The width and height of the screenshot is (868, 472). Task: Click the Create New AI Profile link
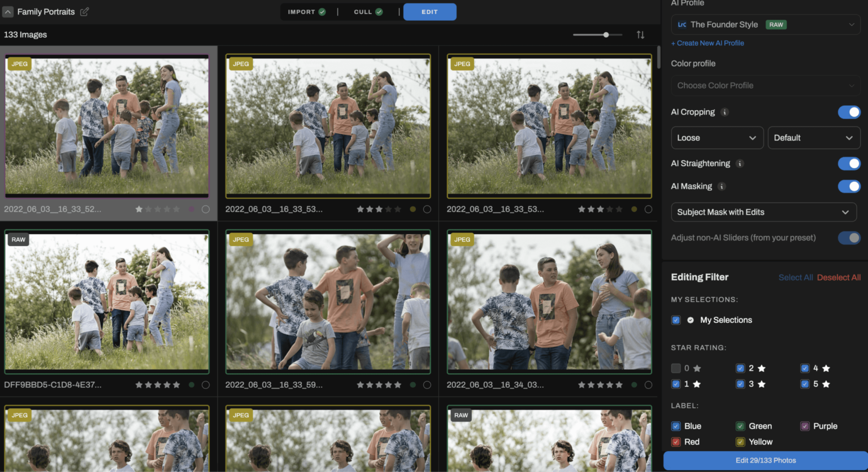(708, 43)
